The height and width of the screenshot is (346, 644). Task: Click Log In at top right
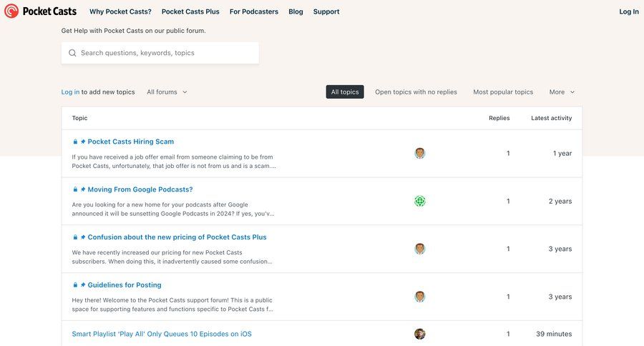[629, 11]
